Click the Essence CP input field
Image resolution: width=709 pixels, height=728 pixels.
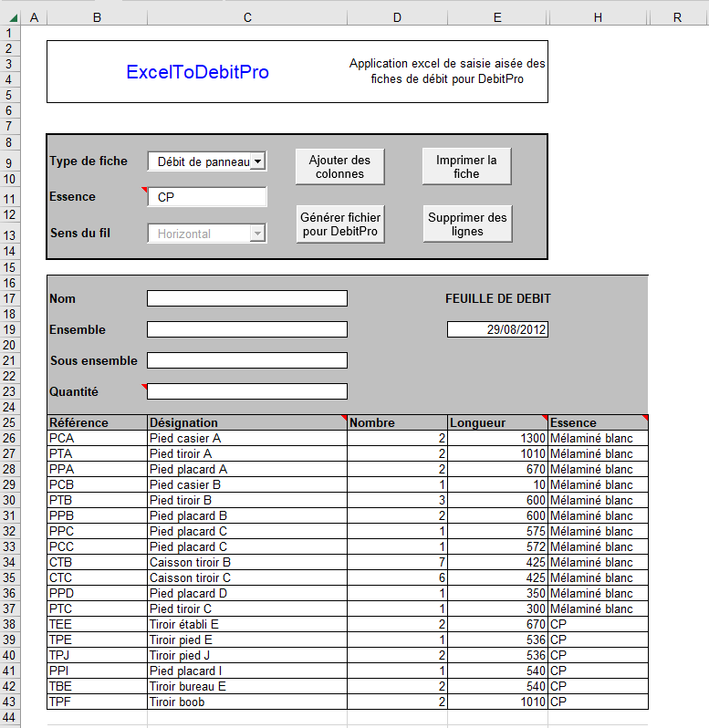pyautogui.click(x=207, y=197)
